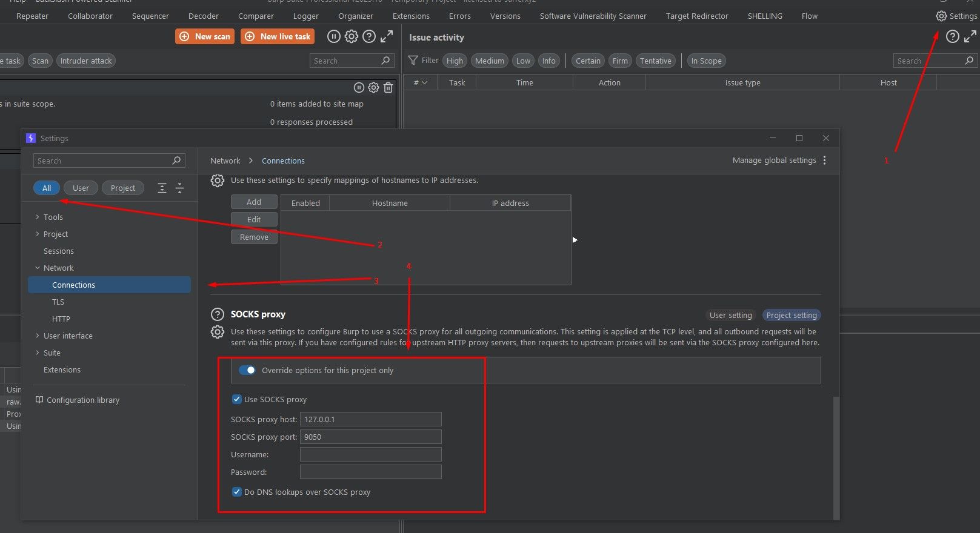Toggle the Tentative confidence filter
The width and height of the screenshot is (980, 533).
pyautogui.click(x=656, y=61)
